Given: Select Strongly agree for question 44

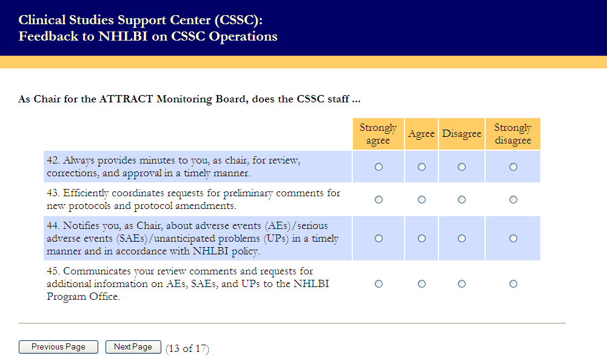Looking at the screenshot, I should (x=379, y=239).
